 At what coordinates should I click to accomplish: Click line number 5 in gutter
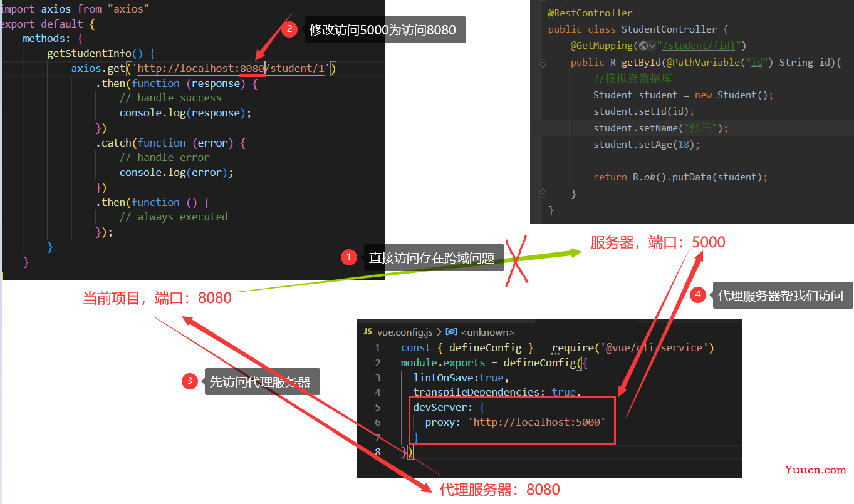(378, 407)
